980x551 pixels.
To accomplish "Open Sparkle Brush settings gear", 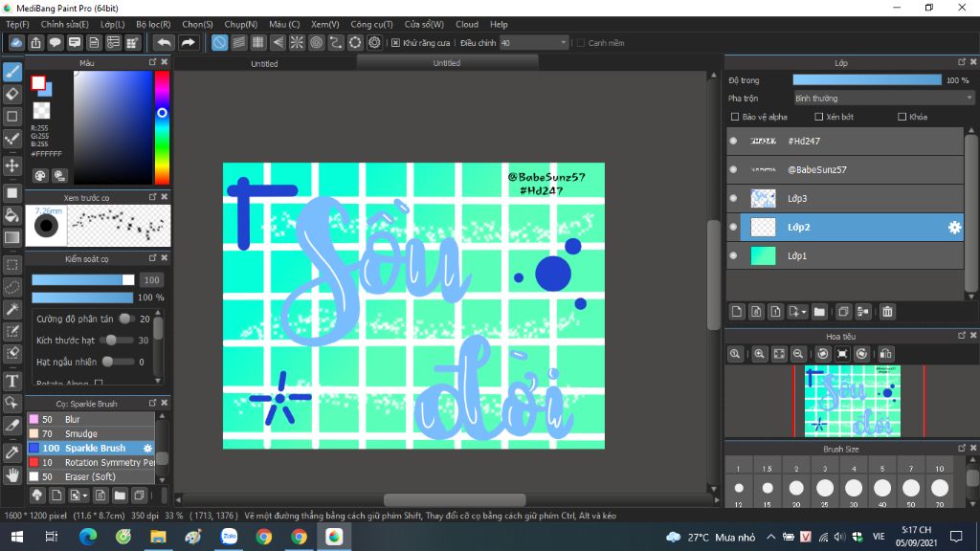I will point(147,448).
